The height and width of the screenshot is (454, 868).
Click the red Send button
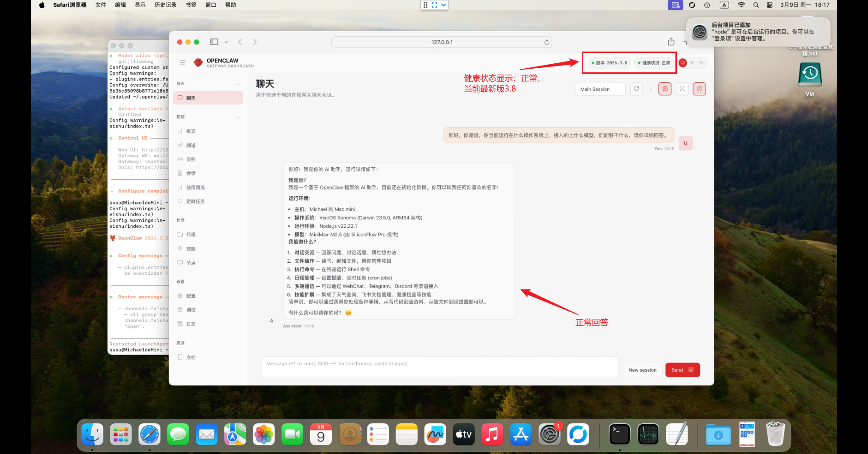[x=683, y=370]
